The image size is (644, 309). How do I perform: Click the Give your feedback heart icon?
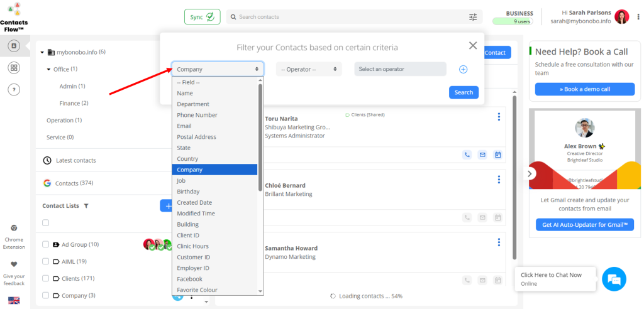(x=14, y=264)
